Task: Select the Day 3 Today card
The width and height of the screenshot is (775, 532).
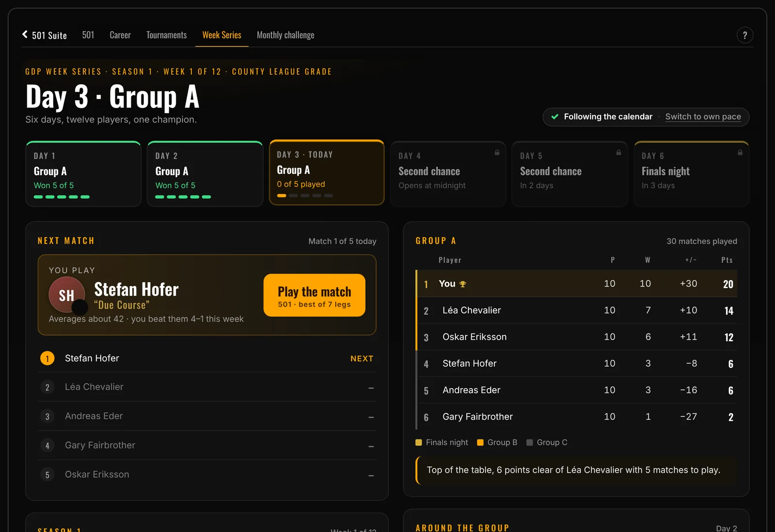Action: (x=326, y=173)
